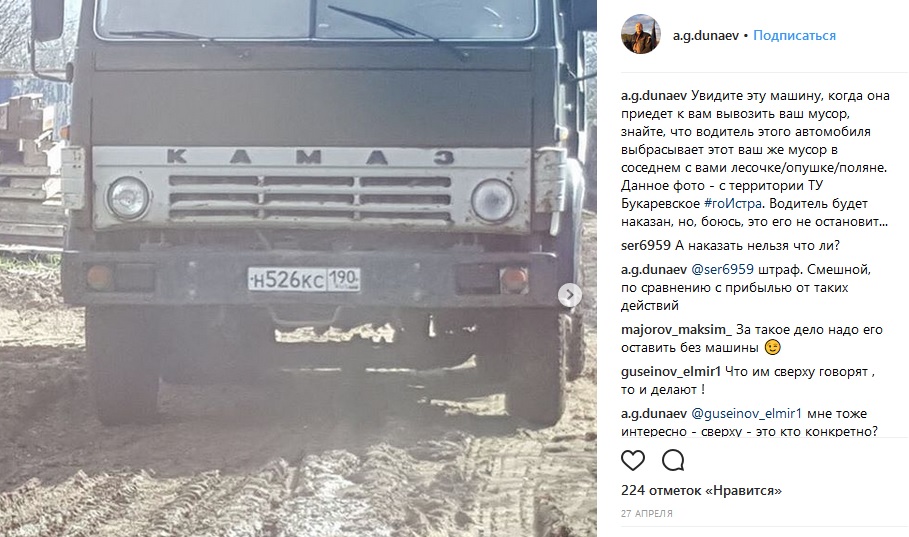The width and height of the screenshot is (909, 537).
Task: Advance to next photo with the arrow
Action: pos(570,295)
